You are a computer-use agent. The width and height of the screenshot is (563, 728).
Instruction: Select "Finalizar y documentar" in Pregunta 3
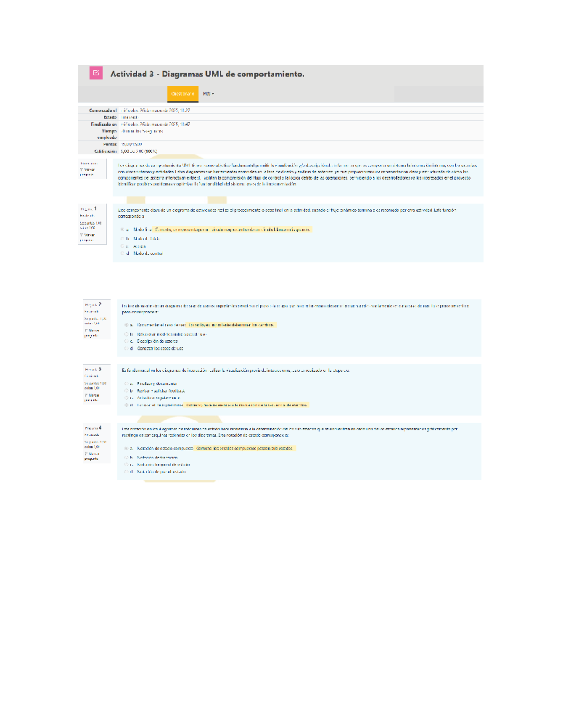(x=126, y=383)
